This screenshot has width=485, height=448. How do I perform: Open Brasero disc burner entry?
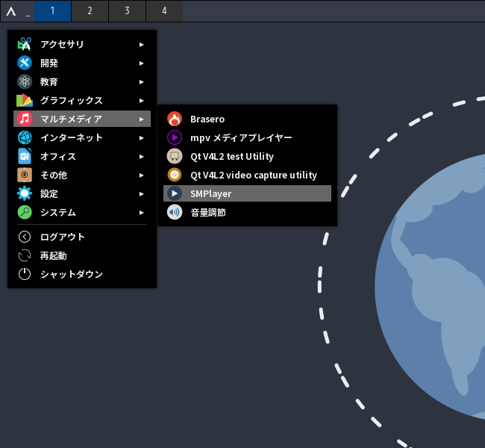[x=247, y=119]
